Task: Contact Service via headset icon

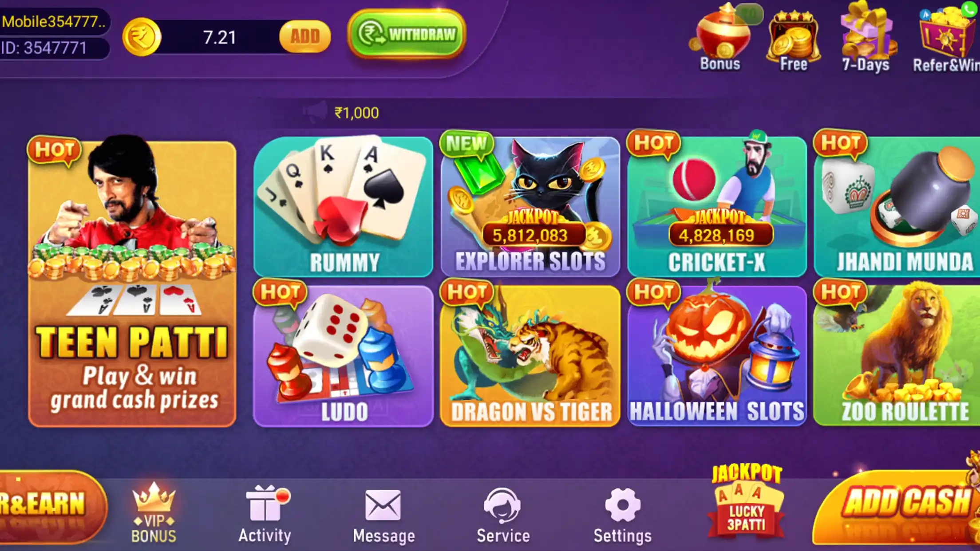Action: click(x=503, y=516)
